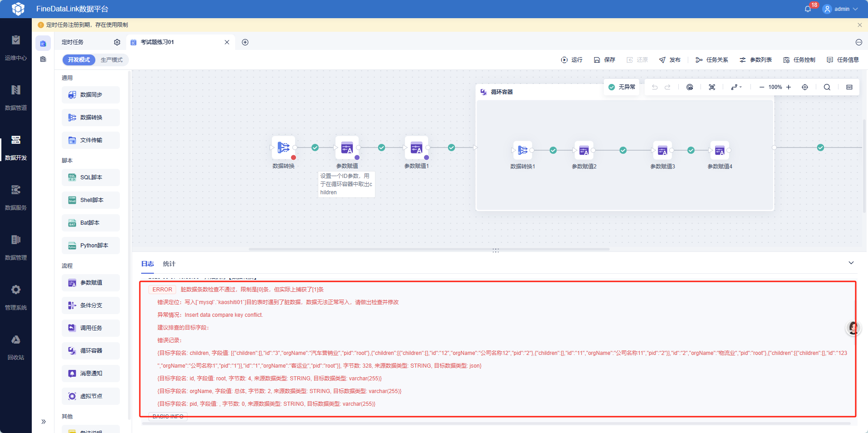The height and width of the screenshot is (433, 868).
Task: Click the 发布 button
Action: pyautogui.click(x=670, y=60)
